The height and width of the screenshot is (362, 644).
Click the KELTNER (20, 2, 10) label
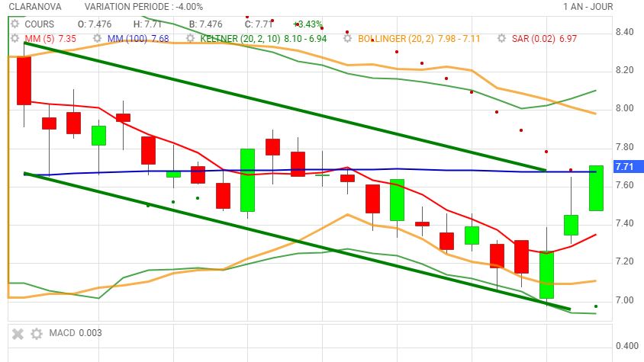coord(263,39)
